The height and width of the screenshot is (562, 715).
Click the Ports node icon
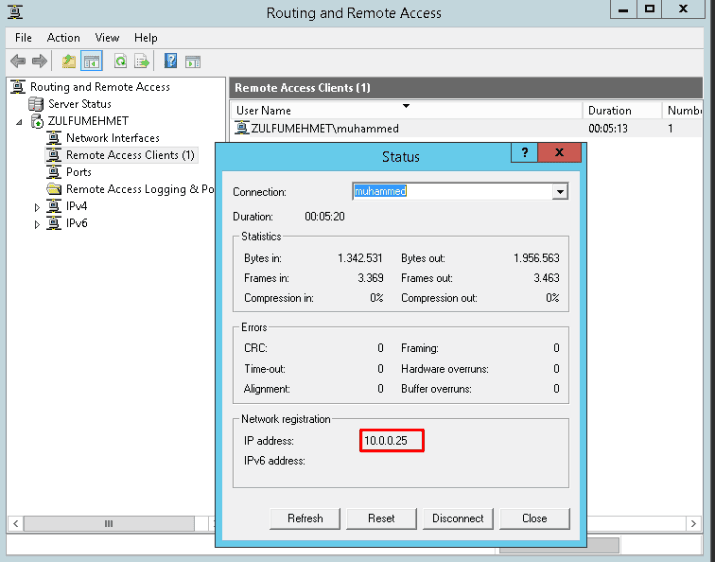54,172
